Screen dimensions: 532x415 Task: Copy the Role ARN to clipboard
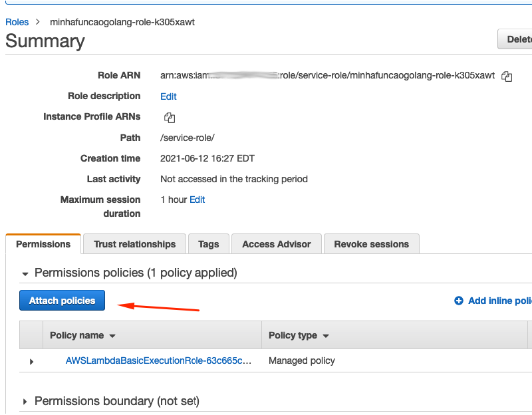pyautogui.click(x=507, y=76)
